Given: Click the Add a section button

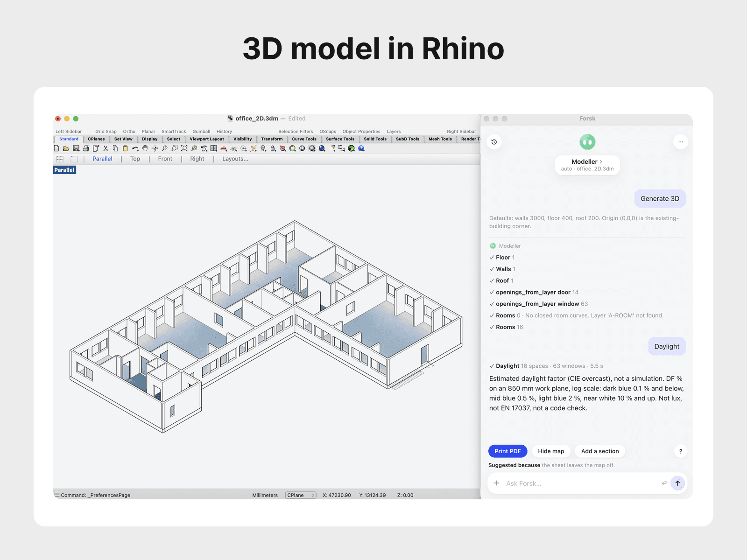Looking at the screenshot, I should click(600, 451).
